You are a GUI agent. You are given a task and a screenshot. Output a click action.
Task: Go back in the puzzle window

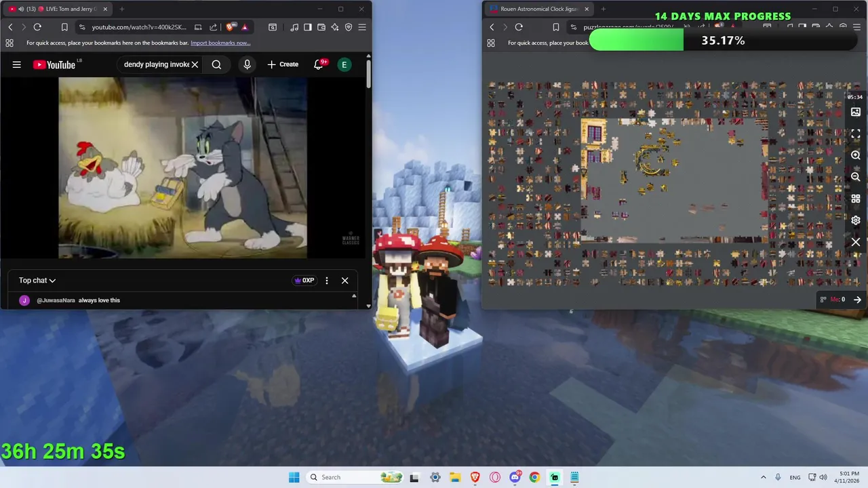tap(492, 27)
